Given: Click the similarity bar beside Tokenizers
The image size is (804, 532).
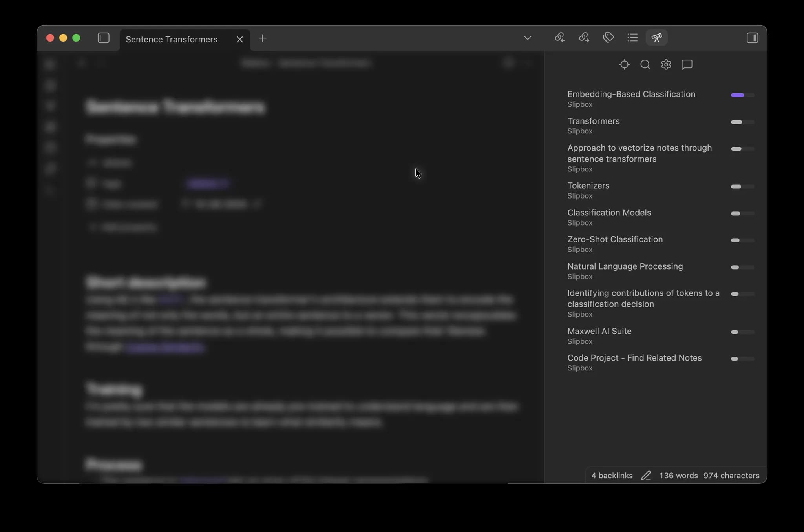Looking at the screenshot, I should pos(742,186).
